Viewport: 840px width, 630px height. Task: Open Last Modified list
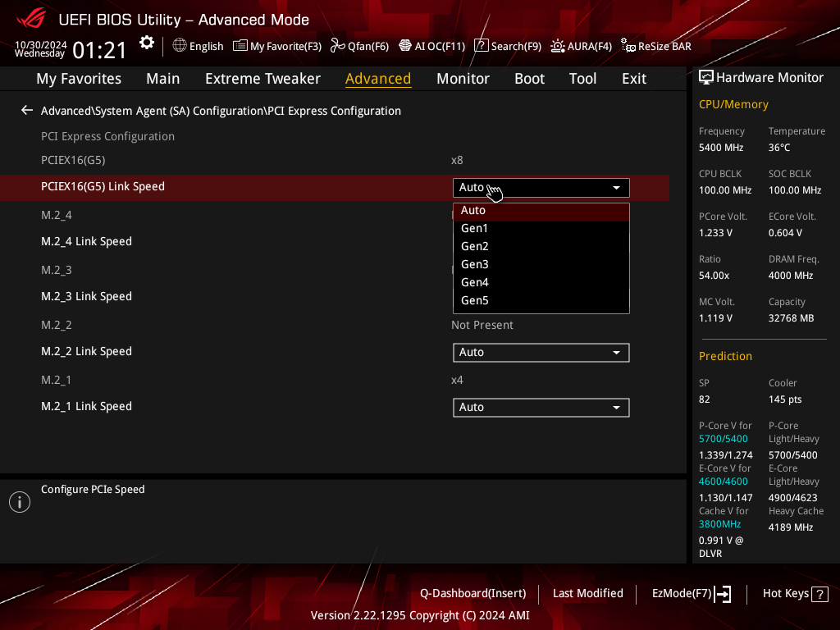pos(587,594)
